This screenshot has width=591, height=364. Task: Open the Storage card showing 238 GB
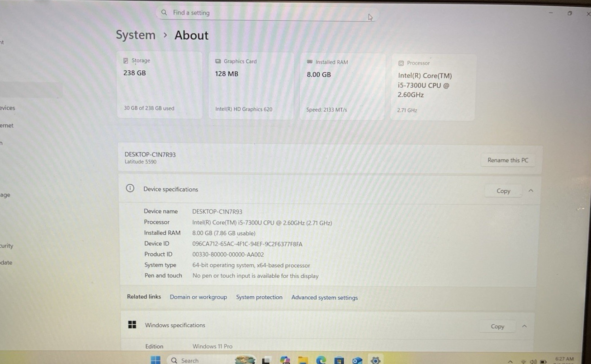point(160,85)
